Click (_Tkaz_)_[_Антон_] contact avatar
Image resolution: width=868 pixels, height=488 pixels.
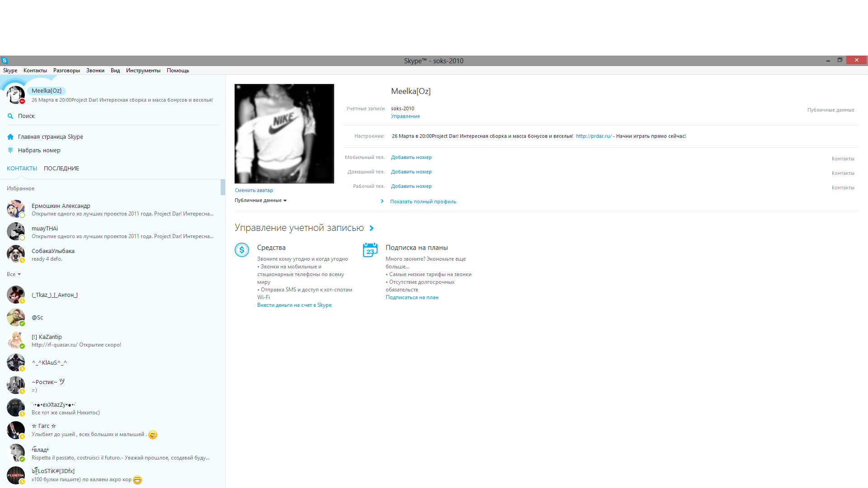(16, 295)
